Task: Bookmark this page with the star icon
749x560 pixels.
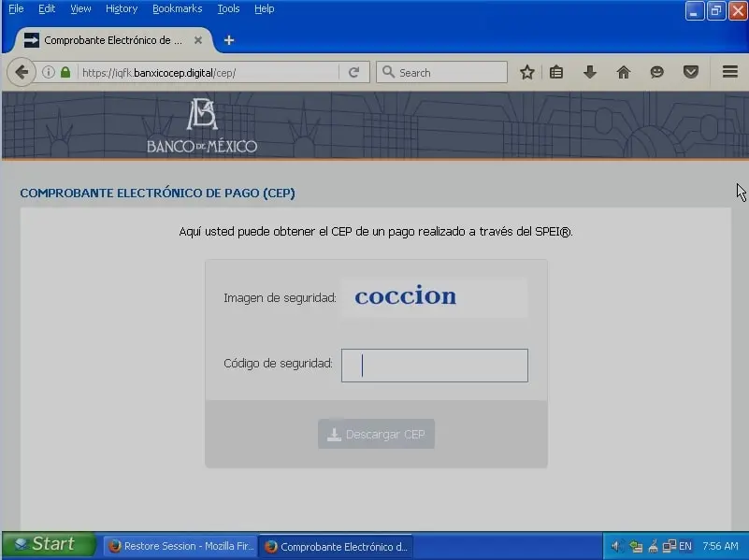Action: click(x=527, y=73)
